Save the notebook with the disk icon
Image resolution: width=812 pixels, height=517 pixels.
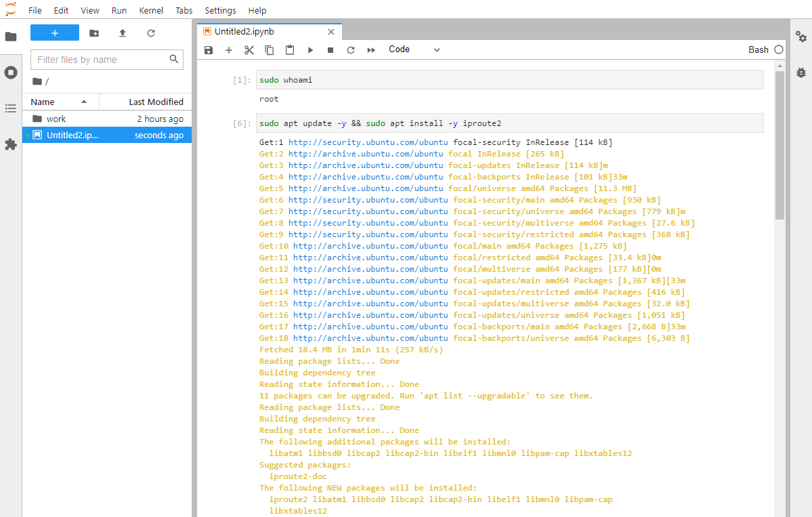point(209,49)
